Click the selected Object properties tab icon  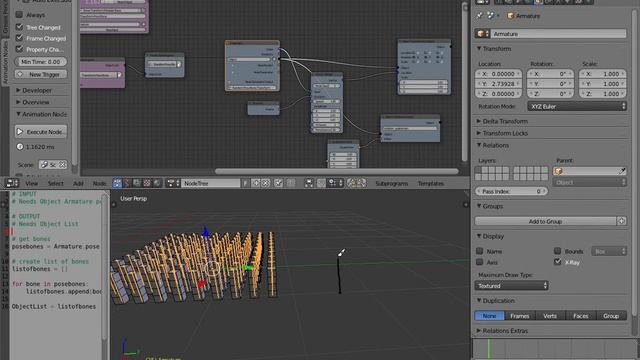[538, 2]
